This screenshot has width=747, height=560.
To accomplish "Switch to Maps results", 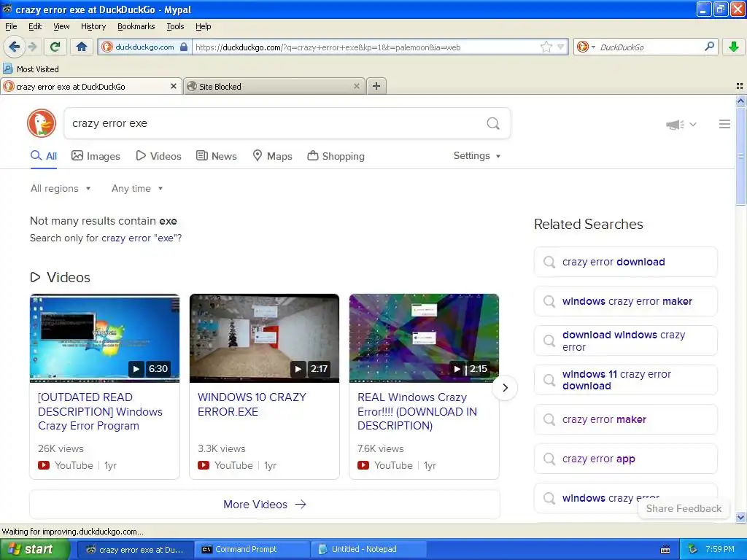I will click(273, 156).
